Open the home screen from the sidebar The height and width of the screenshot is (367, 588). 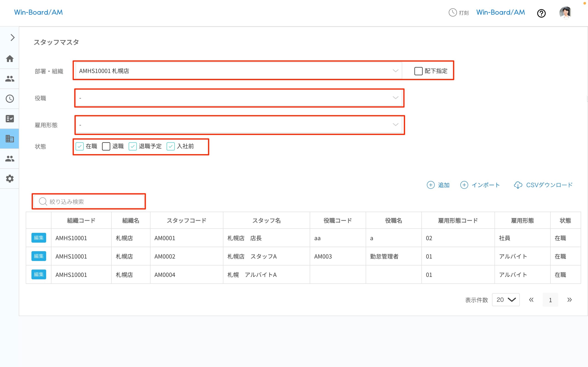[x=9, y=58]
